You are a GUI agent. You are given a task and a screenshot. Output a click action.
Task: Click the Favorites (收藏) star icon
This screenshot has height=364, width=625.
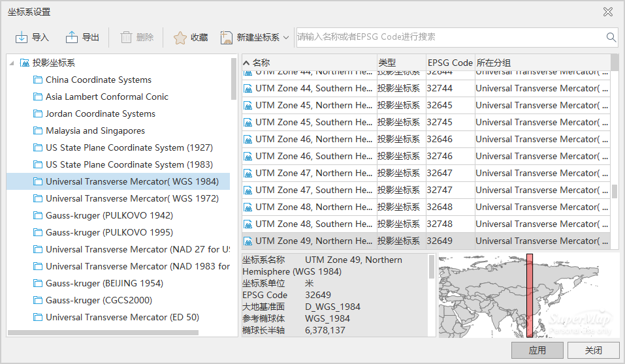(x=180, y=38)
